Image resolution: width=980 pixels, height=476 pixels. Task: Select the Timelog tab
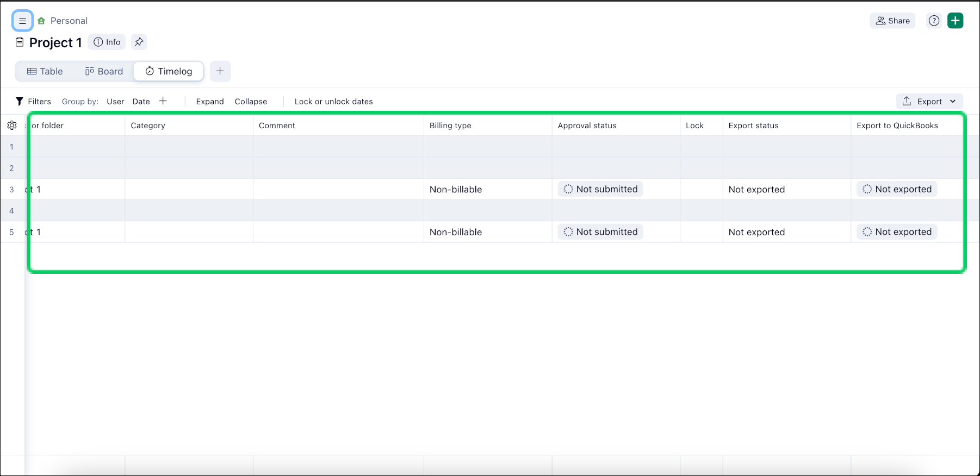[169, 71]
